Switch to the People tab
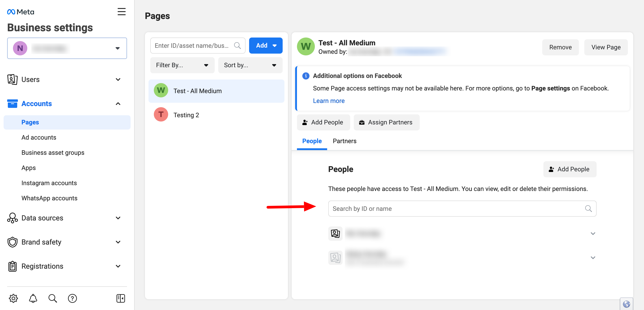The width and height of the screenshot is (644, 310). [312, 141]
